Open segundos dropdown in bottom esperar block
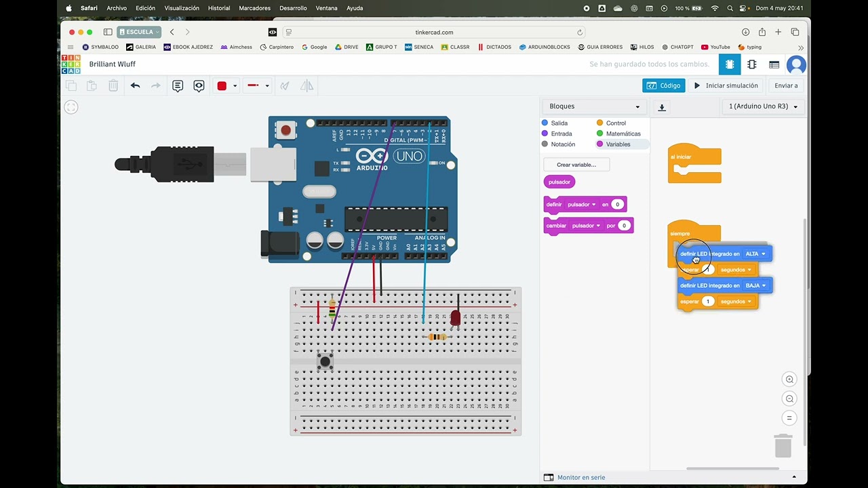Viewport: 868px width, 488px height. click(736, 302)
